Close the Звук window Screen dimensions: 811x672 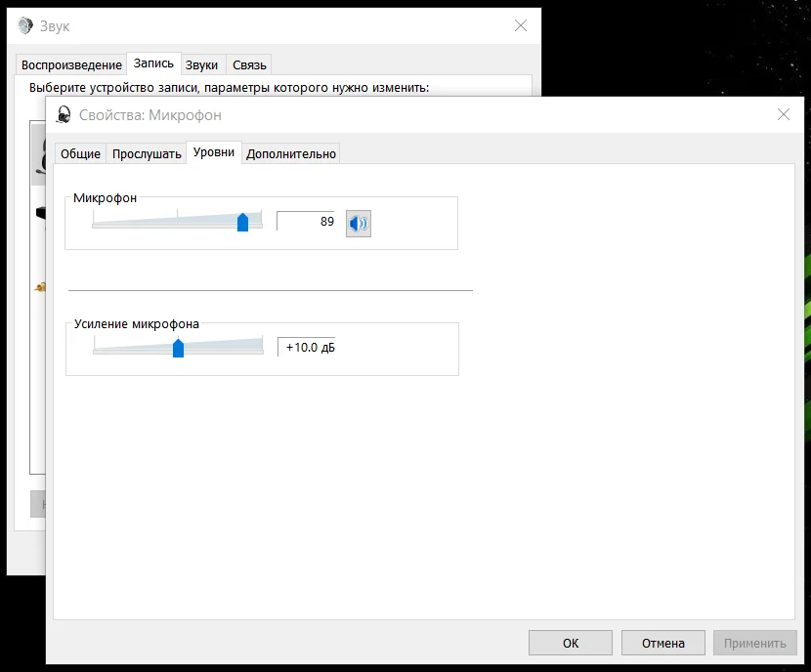(520, 26)
